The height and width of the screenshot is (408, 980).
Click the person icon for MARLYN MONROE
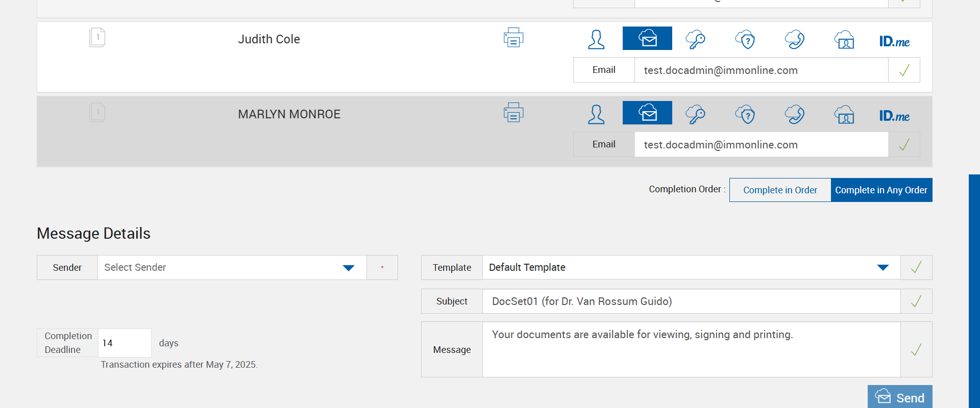596,114
